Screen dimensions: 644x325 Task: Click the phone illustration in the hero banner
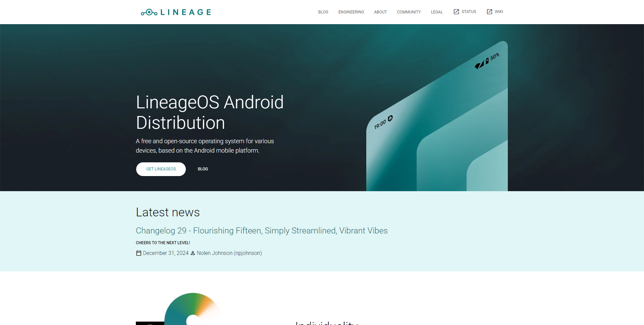437,116
